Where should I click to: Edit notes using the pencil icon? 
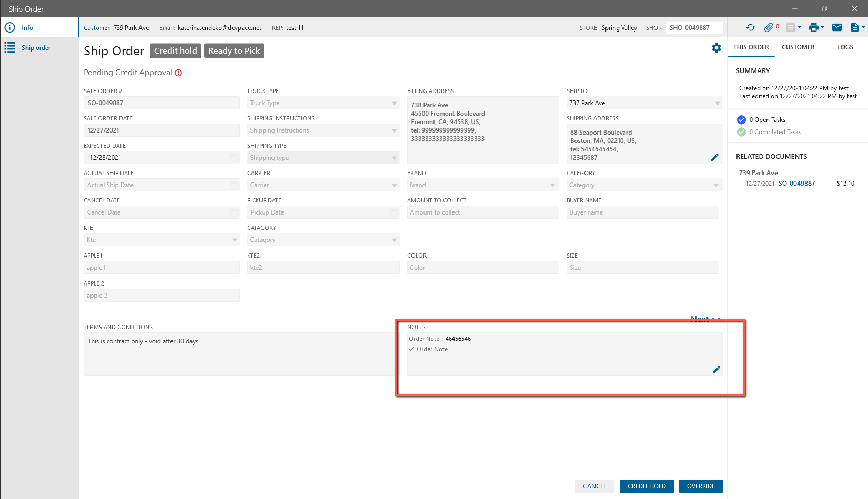click(716, 370)
